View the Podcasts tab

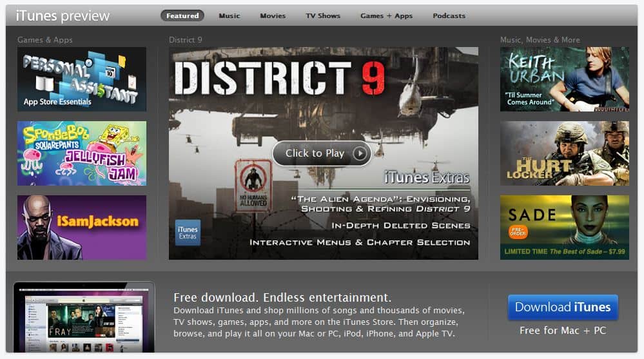point(449,16)
